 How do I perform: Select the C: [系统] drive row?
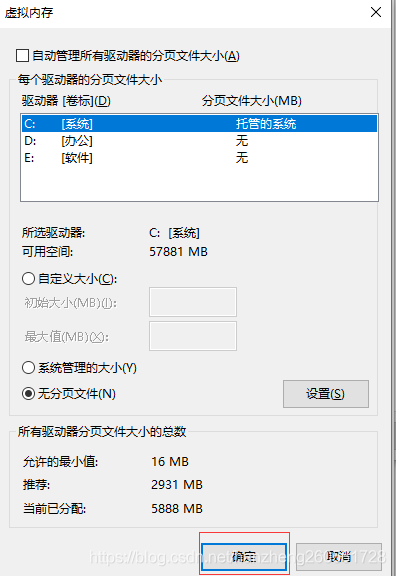coord(199,123)
